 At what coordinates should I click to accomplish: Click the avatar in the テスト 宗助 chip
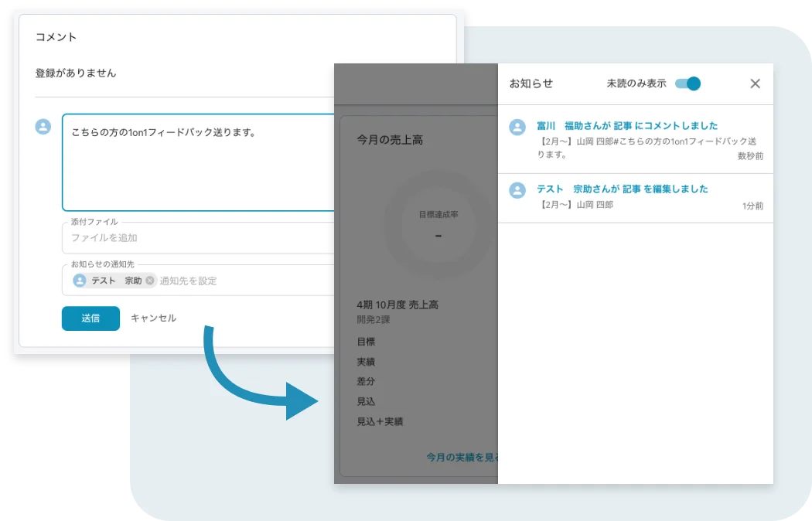[80, 281]
